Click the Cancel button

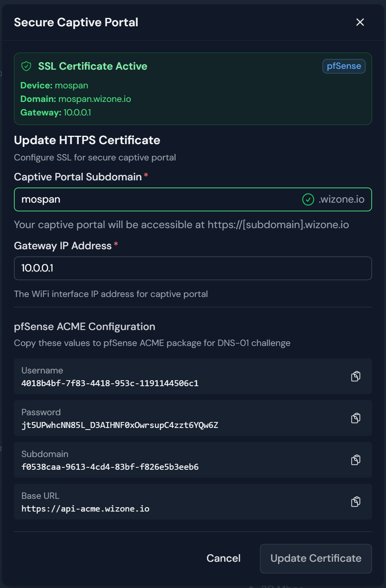click(223, 559)
